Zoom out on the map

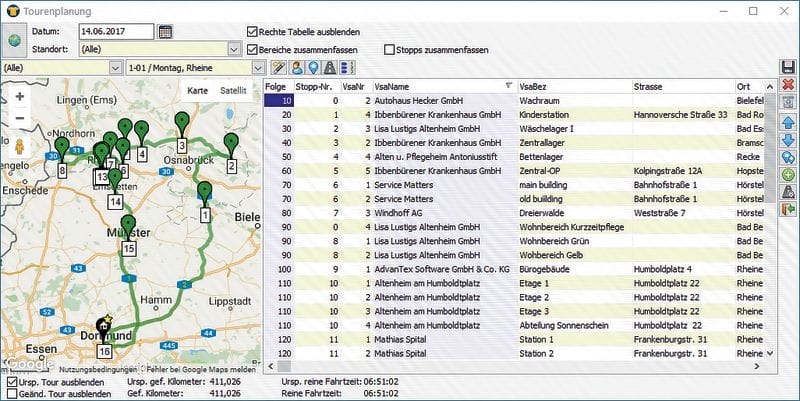click(x=19, y=118)
